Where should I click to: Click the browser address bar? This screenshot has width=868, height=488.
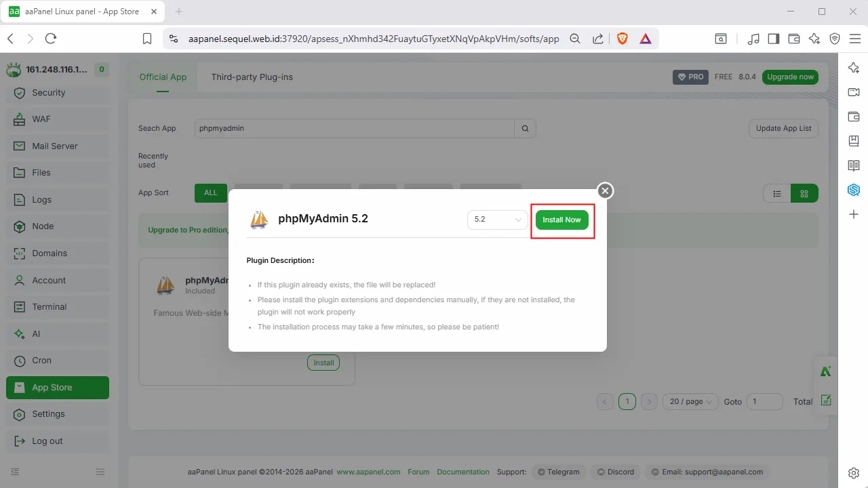click(374, 39)
